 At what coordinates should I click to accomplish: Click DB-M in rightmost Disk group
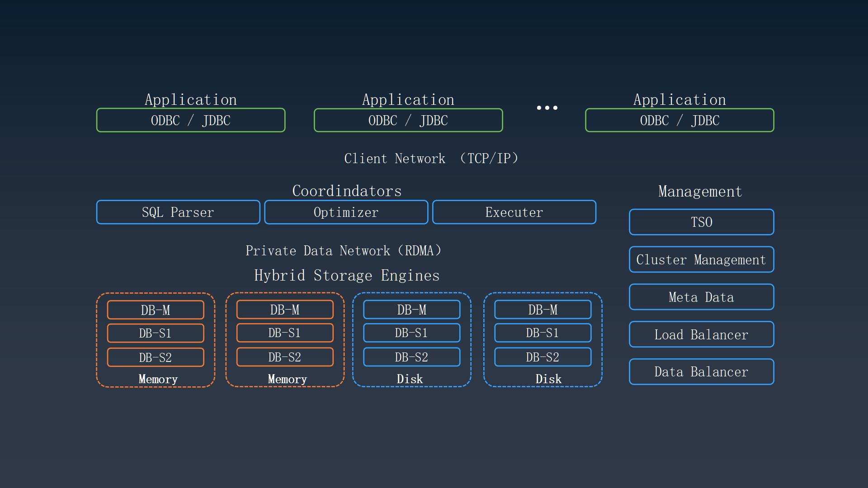542,310
